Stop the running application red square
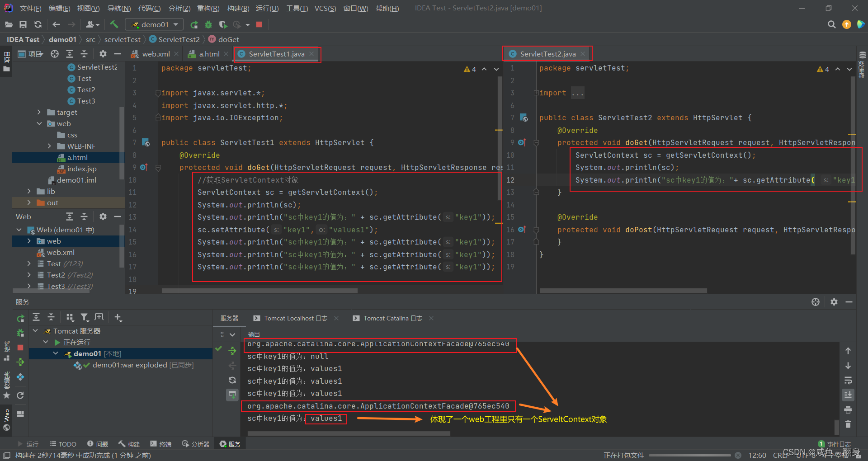The height and width of the screenshot is (461, 868). click(x=259, y=24)
